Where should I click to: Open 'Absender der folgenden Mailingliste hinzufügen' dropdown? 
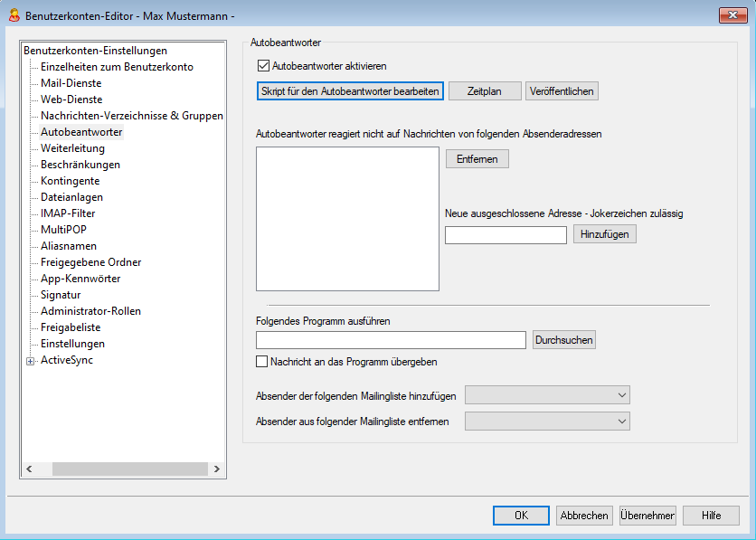click(546, 395)
